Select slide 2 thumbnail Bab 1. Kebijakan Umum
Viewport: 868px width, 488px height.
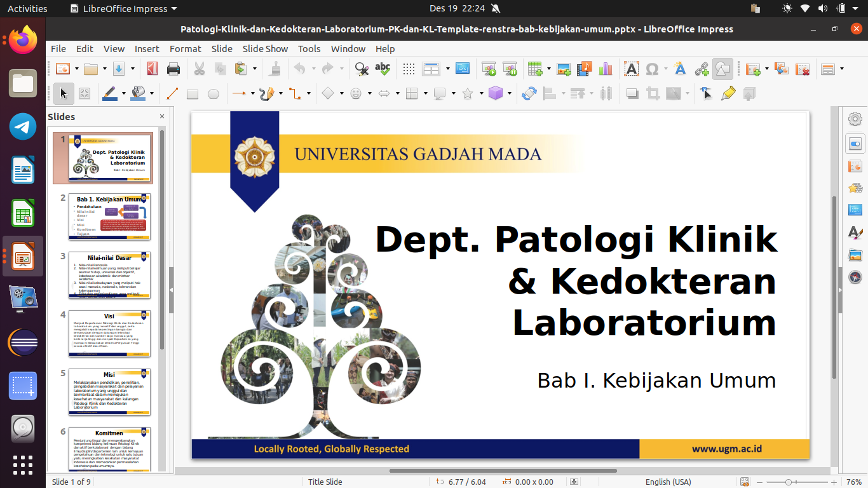(x=109, y=216)
